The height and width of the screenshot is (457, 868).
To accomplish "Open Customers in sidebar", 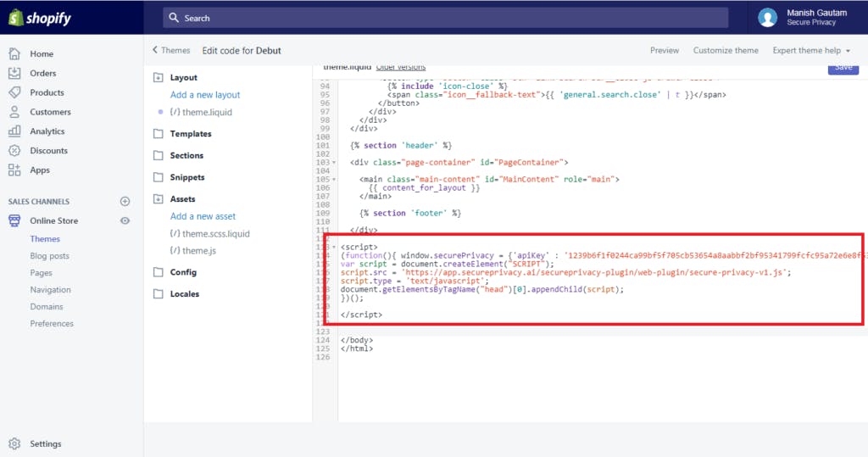I will (x=50, y=112).
